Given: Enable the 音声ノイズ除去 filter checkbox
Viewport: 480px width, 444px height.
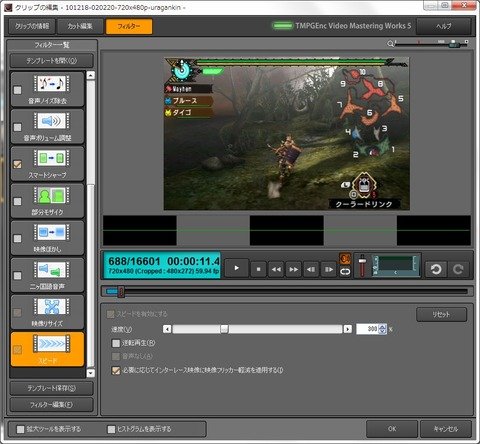Looking at the screenshot, I should coord(17,90).
